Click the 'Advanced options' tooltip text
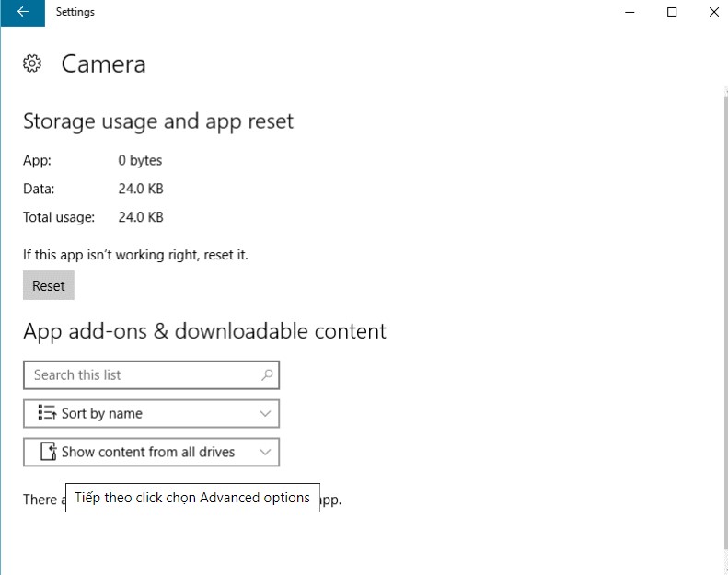The image size is (728, 575). [192, 498]
